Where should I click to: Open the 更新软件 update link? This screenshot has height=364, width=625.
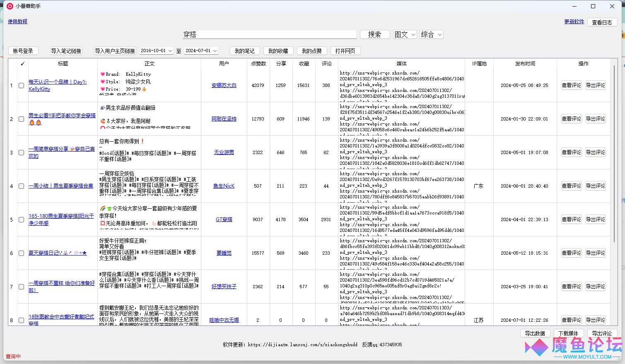574,22
